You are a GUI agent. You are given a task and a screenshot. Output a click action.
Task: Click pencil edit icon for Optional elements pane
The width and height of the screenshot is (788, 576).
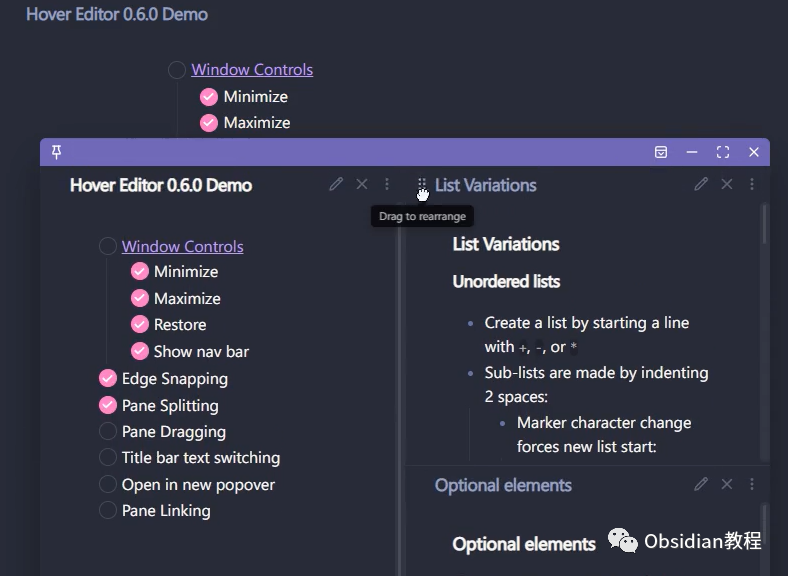[x=701, y=484]
